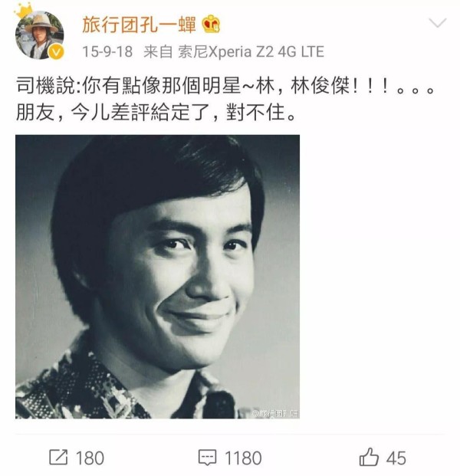Image resolution: width=460 pixels, height=476 pixels.
Task: Tap the 45 likes count
Action: click(396, 458)
